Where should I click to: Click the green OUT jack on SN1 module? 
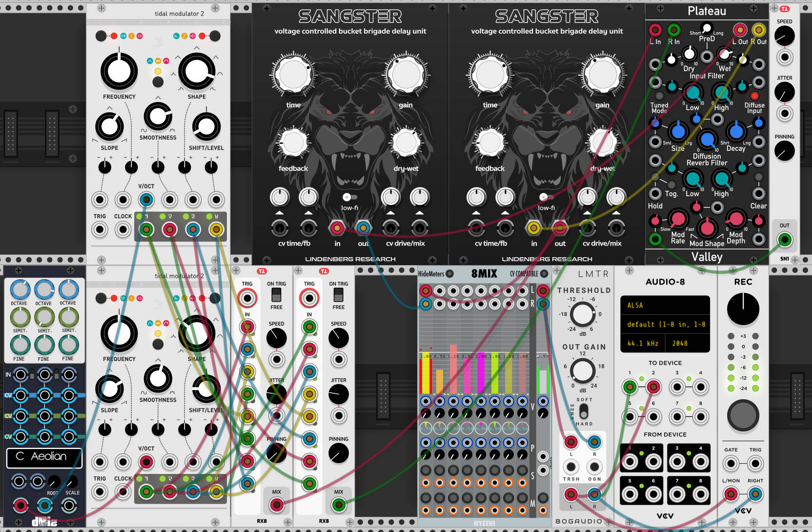[x=784, y=239]
